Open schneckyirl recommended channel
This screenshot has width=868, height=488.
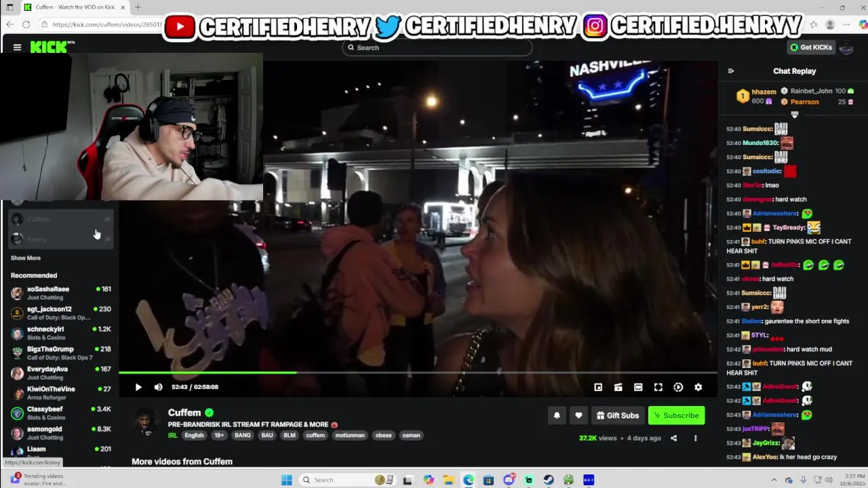pyautogui.click(x=60, y=333)
